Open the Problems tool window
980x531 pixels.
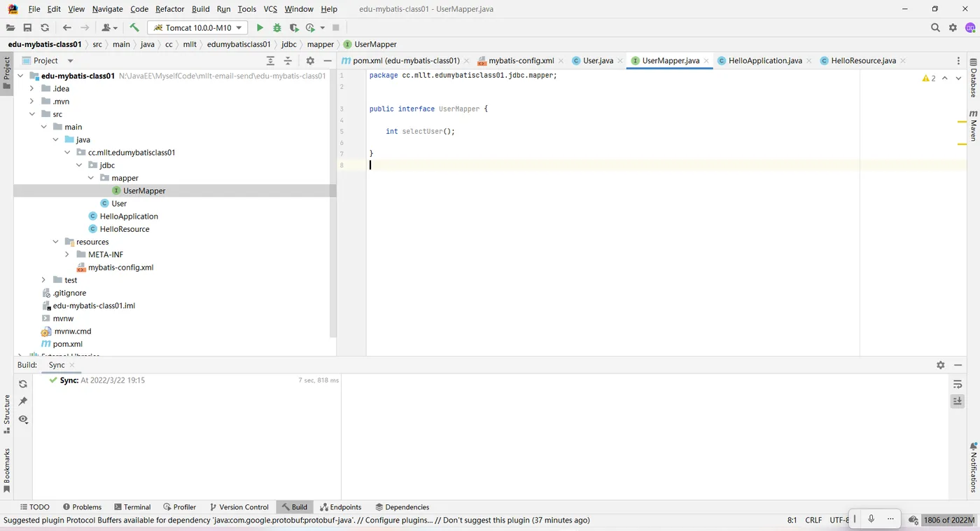coord(82,507)
